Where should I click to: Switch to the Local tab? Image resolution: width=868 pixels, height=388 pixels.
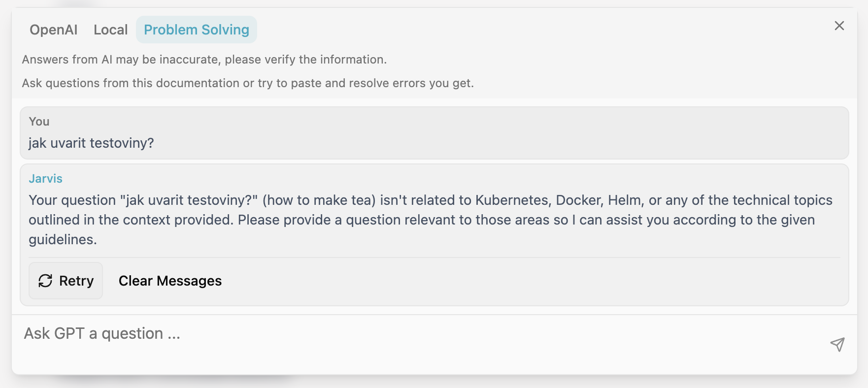[x=111, y=30]
